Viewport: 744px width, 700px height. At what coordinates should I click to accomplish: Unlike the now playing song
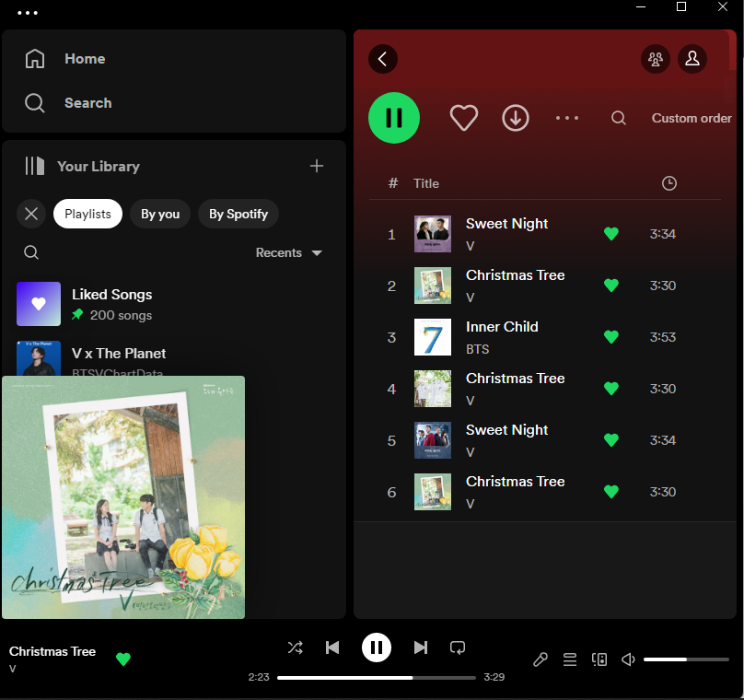[x=123, y=659]
